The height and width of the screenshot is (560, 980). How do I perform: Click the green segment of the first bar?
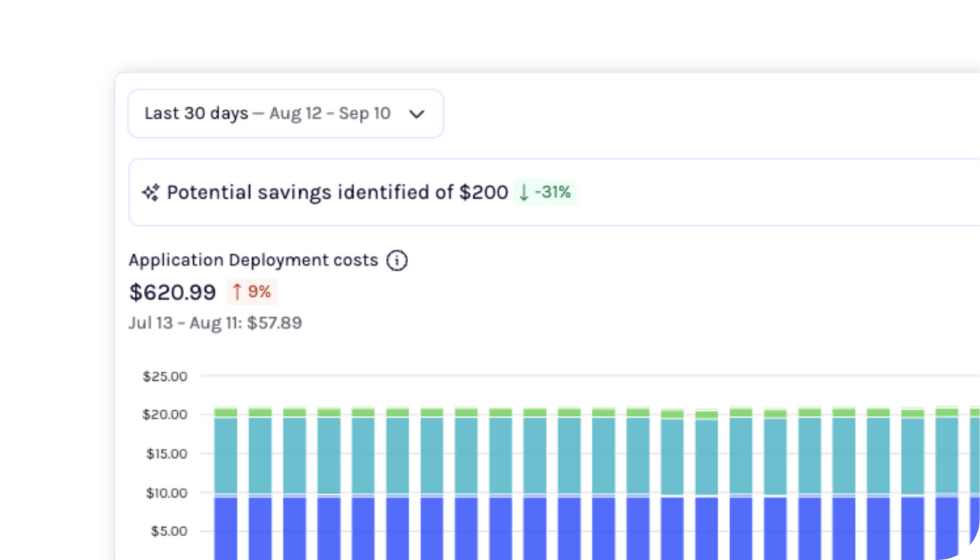pos(225,412)
